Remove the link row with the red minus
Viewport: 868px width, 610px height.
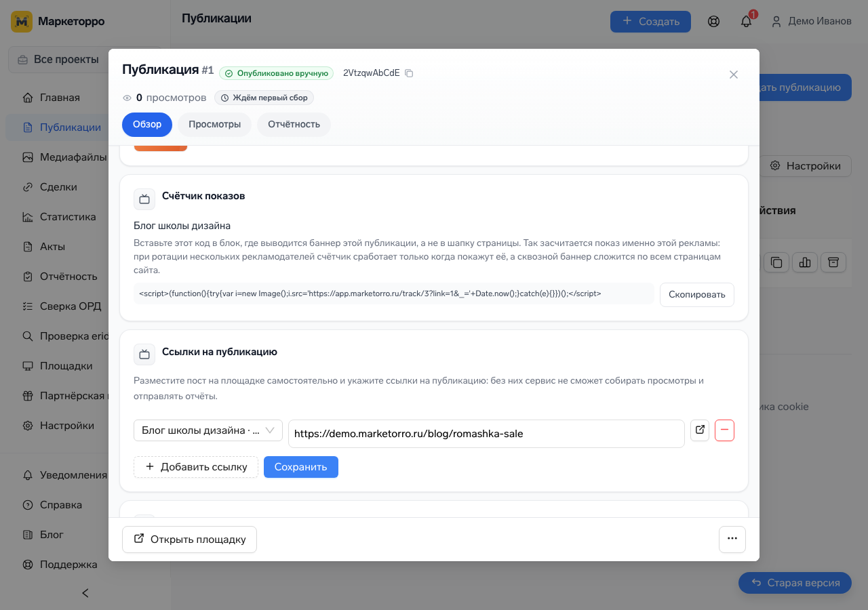pos(724,430)
